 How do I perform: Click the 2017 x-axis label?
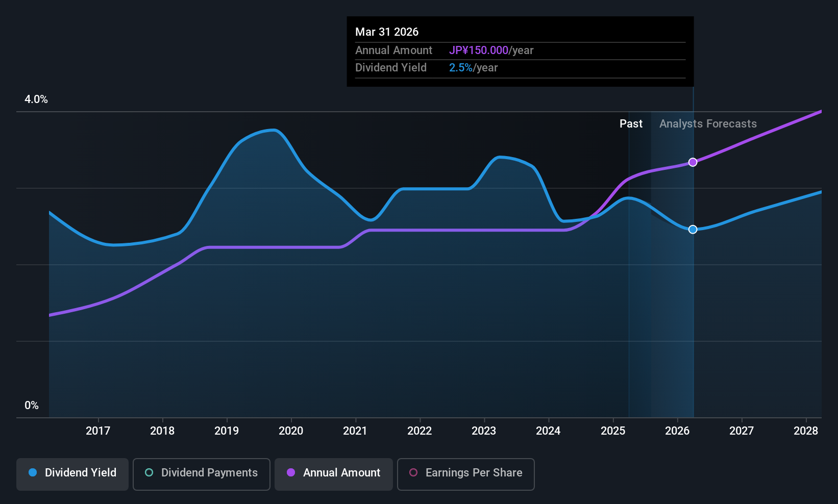(98, 431)
